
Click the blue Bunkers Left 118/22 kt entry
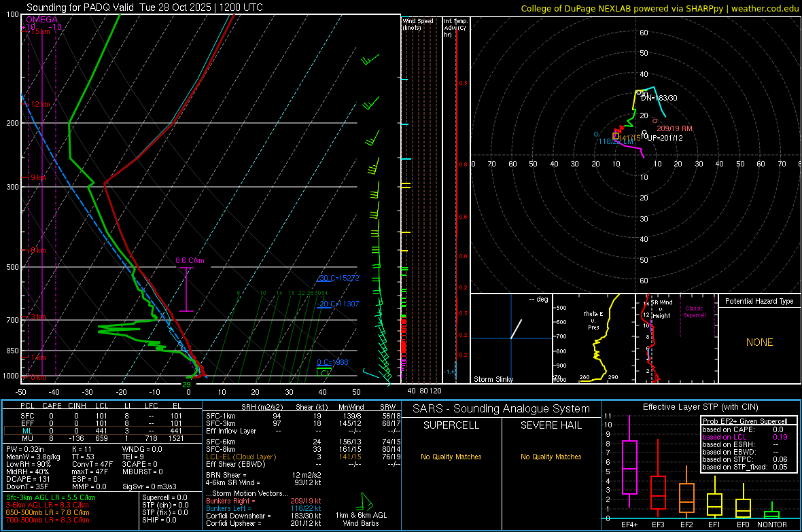(x=264, y=508)
